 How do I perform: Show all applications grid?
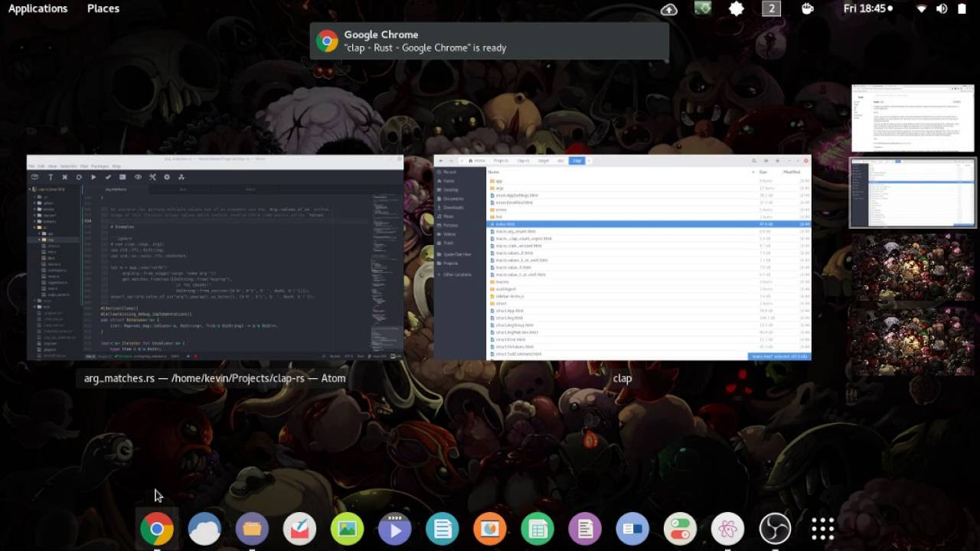click(x=822, y=529)
